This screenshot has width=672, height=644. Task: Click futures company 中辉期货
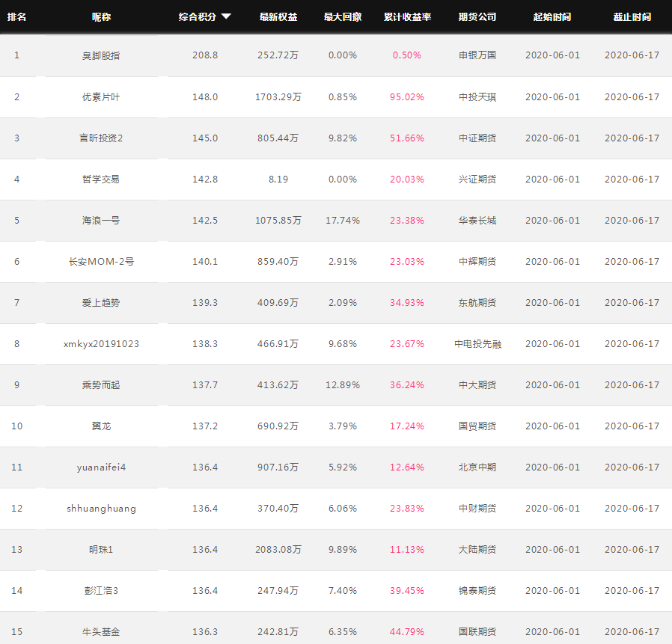[477, 261]
